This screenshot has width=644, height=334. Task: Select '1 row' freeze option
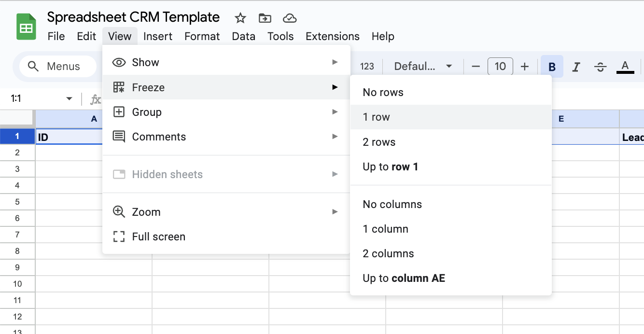click(x=377, y=117)
